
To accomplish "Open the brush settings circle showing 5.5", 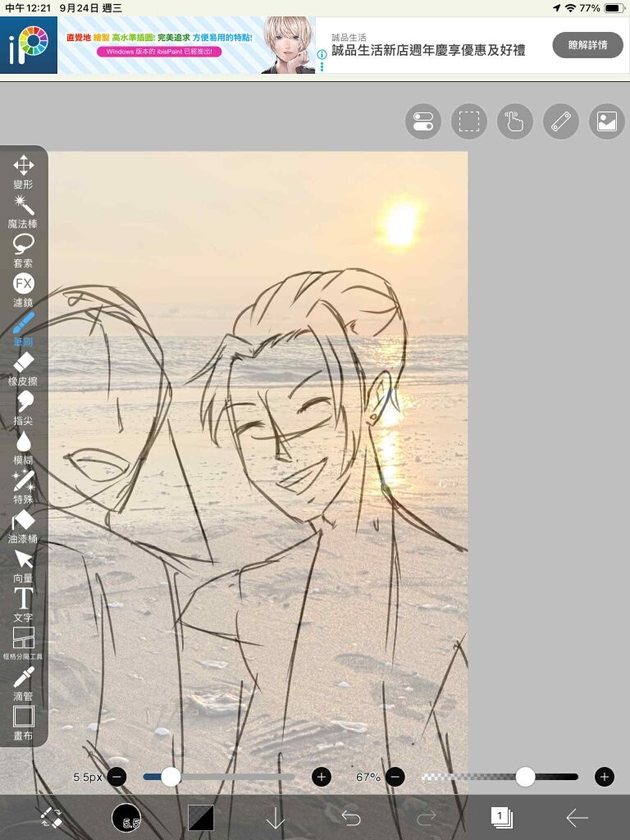I will pyautogui.click(x=126, y=818).
